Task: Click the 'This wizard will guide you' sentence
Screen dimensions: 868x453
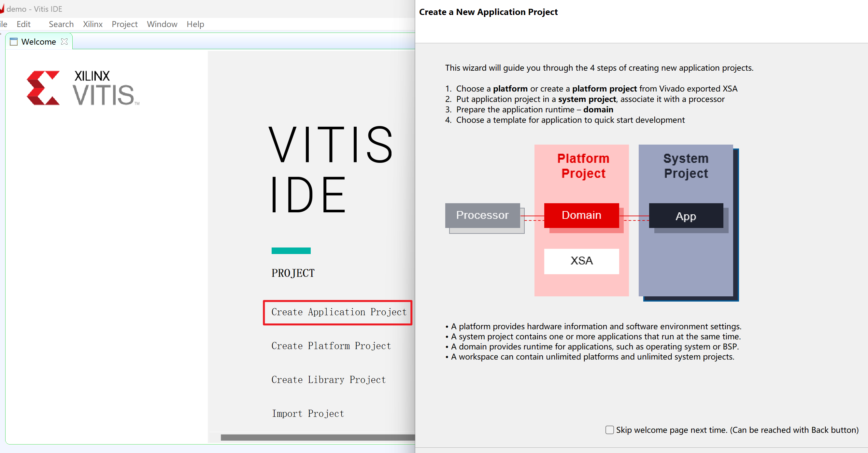Action: click(x=599, y=68)
